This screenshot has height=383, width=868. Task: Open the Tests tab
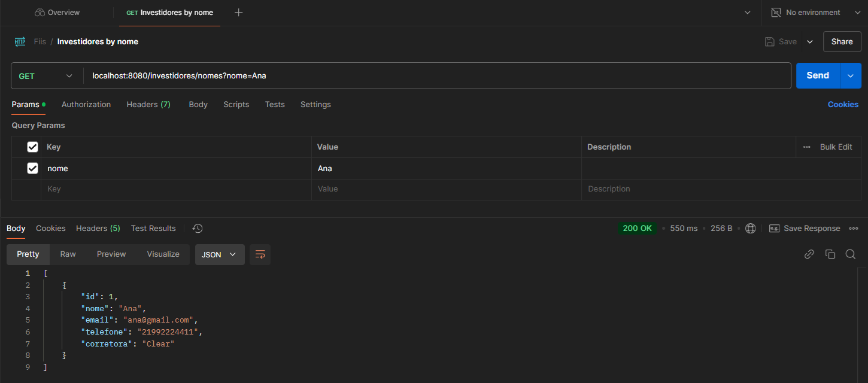click(275, 104)
